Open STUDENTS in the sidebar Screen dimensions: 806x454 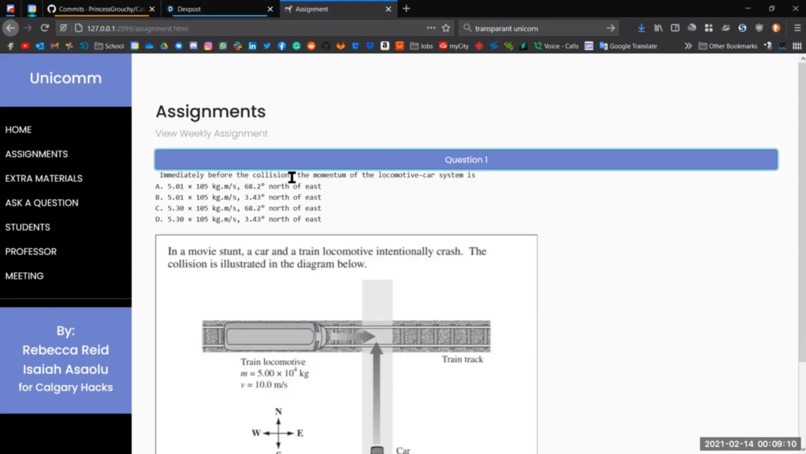[x=28, y=227]
